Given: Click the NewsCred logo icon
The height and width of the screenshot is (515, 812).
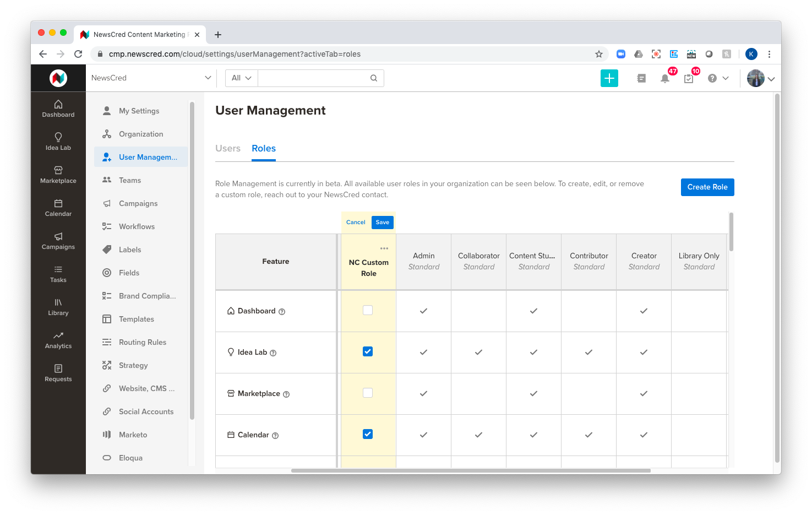Looking at the screenshot, I should 58,78.
